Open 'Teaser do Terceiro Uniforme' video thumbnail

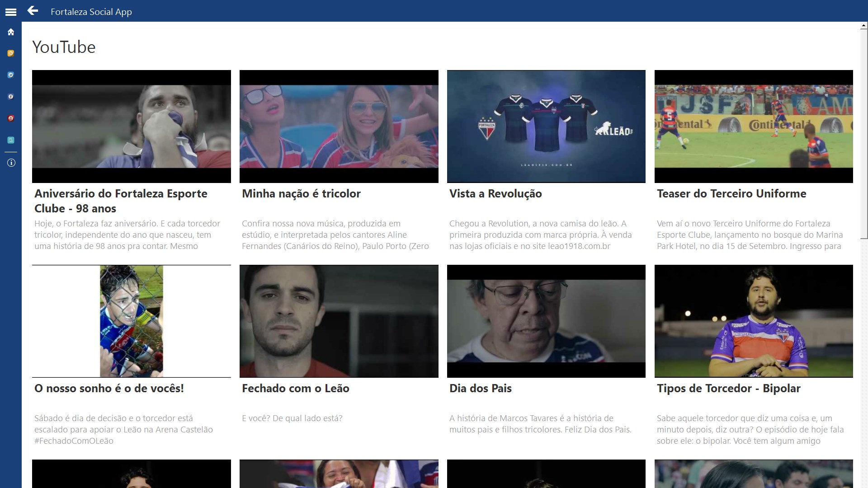(754, 127)
